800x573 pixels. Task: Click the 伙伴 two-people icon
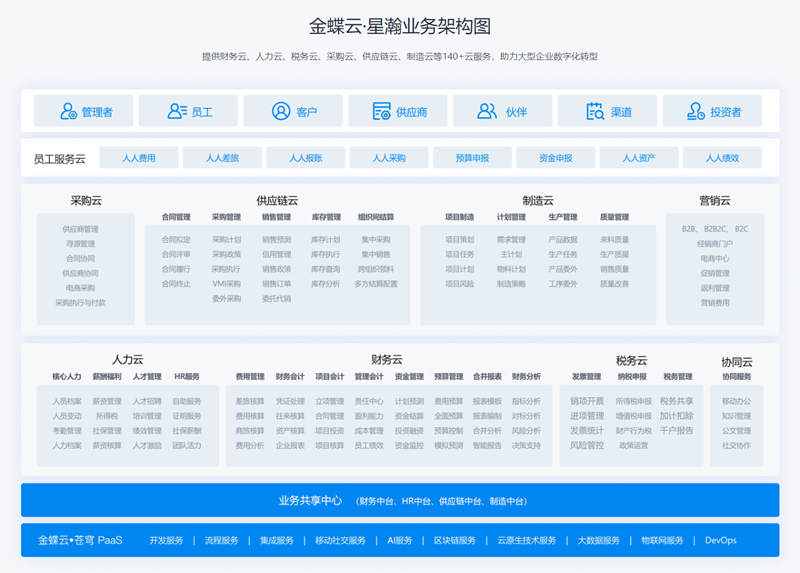tap(487, 111)
